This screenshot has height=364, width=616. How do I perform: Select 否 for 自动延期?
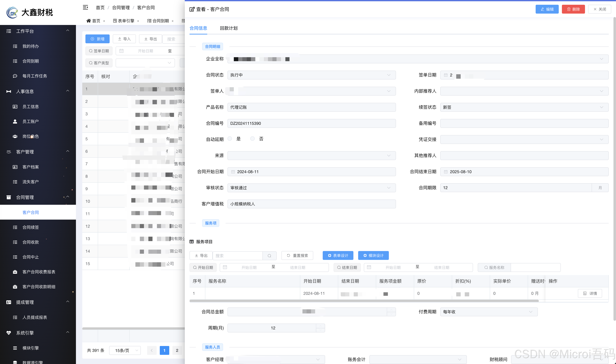252,139
